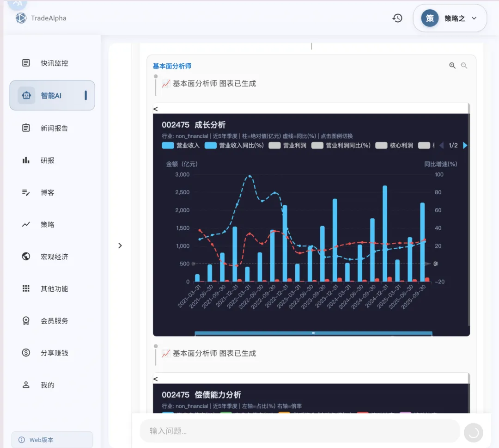Click the 智能AI robot icon

click(26, 95)
